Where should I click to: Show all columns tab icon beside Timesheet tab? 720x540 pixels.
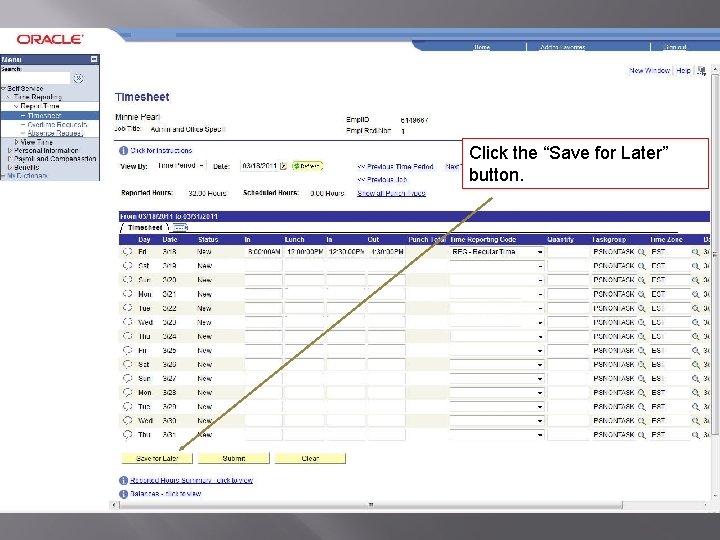pos(180,227)
